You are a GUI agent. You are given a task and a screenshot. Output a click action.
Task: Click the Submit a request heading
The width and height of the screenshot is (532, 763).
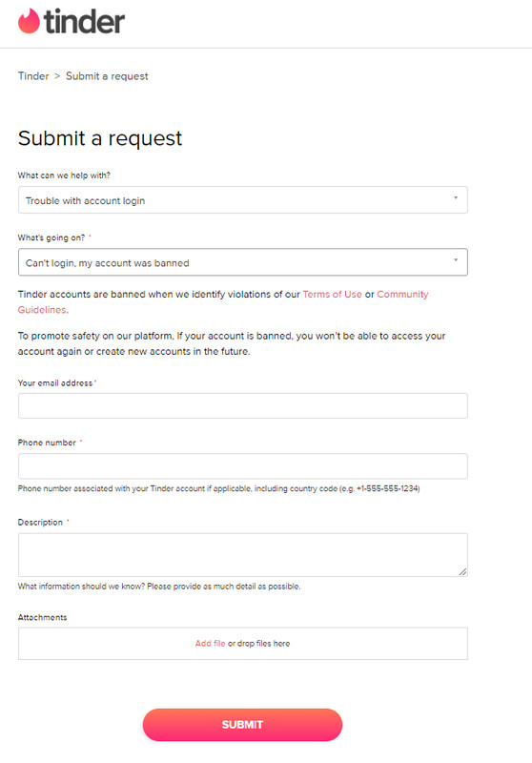(100, 138)
